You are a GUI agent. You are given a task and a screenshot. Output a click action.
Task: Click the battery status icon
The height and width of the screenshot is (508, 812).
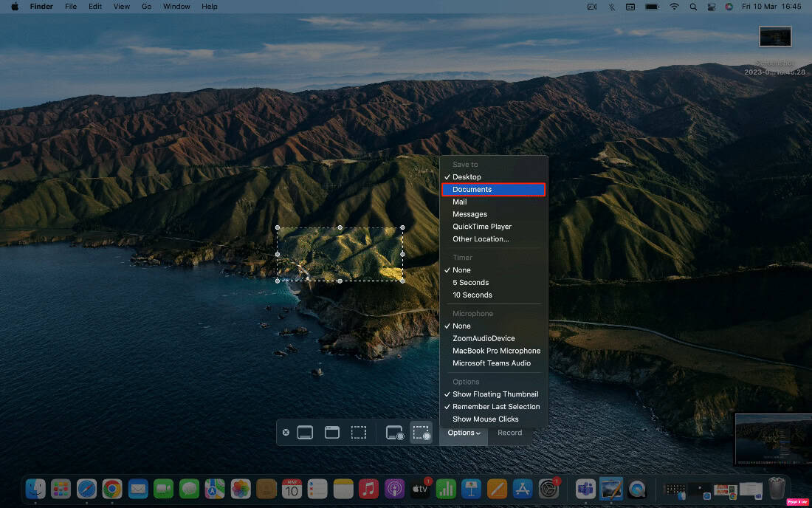pos(652,7)
